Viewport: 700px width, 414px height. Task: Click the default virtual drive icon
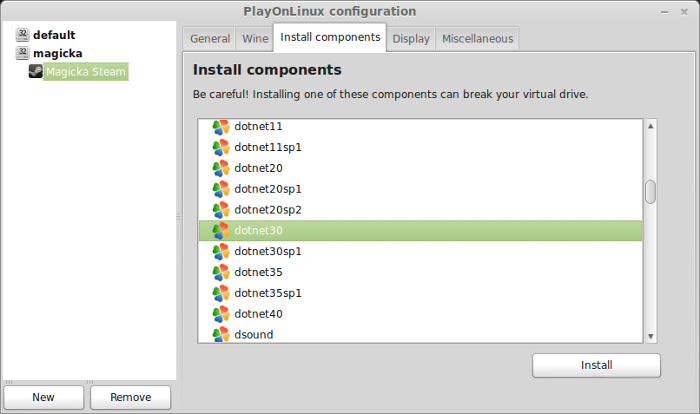pos(22,35)
